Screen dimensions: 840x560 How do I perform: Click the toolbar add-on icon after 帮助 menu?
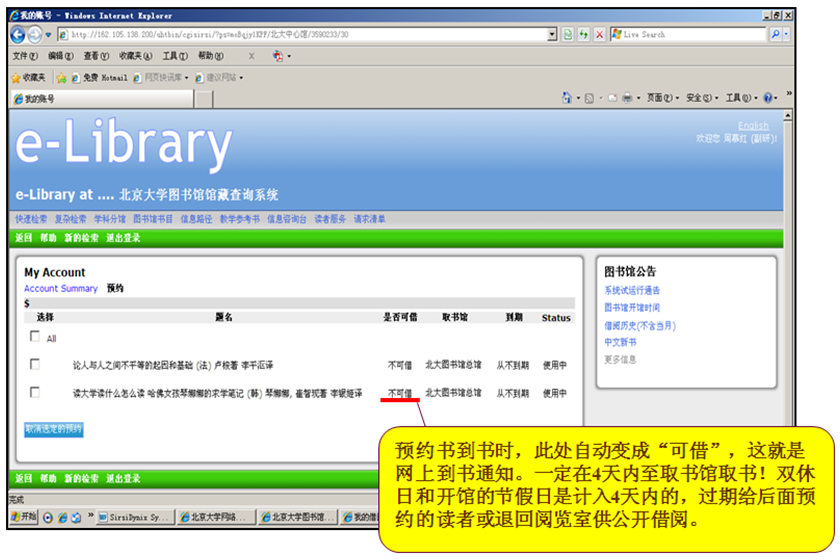click(x=278, y=56)
